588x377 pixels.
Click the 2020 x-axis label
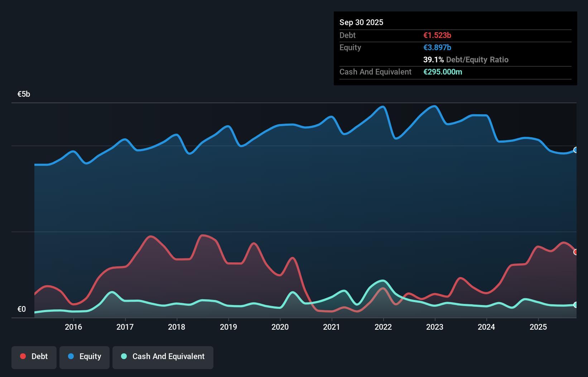tap(280, 327)
